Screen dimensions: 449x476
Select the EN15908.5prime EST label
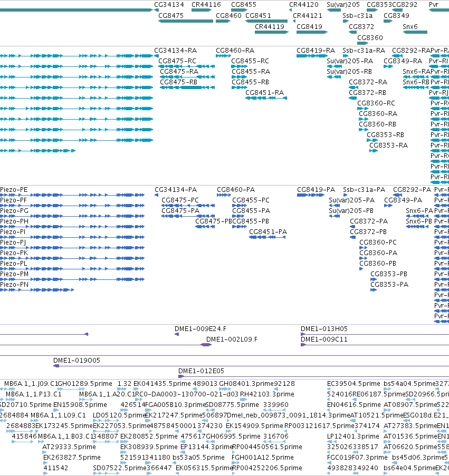pos(80,405)
